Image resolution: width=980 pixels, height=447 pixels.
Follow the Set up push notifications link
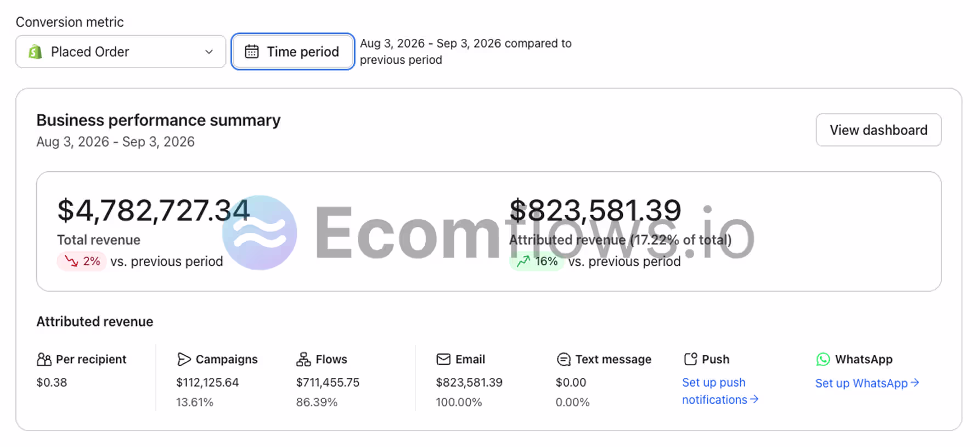(720, 391)
